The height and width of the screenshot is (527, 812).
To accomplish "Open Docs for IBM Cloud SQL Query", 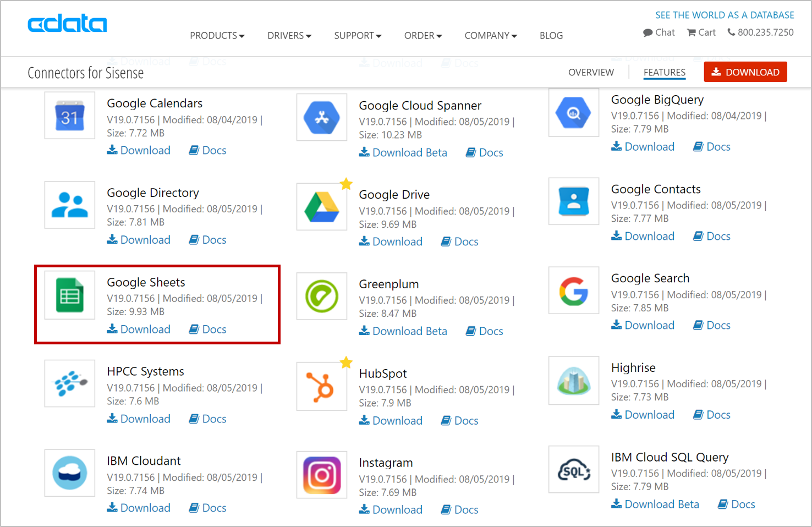I will (x=736, y=504).
